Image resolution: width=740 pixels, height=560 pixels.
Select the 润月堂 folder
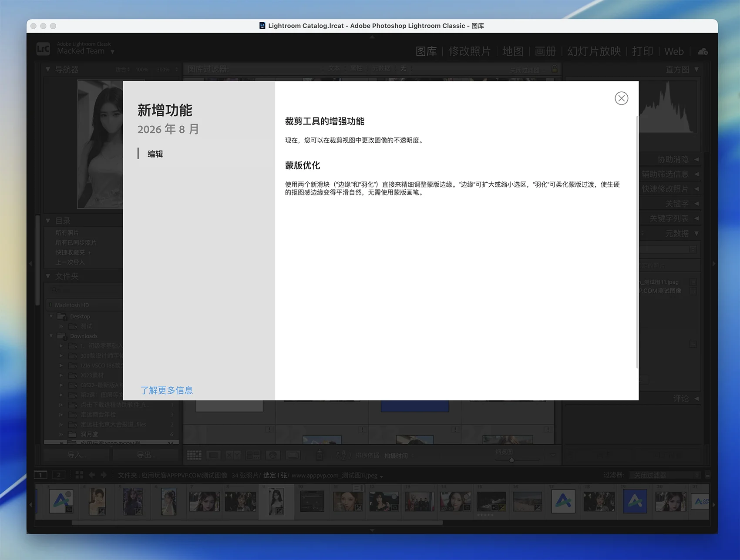pos(89,434)
